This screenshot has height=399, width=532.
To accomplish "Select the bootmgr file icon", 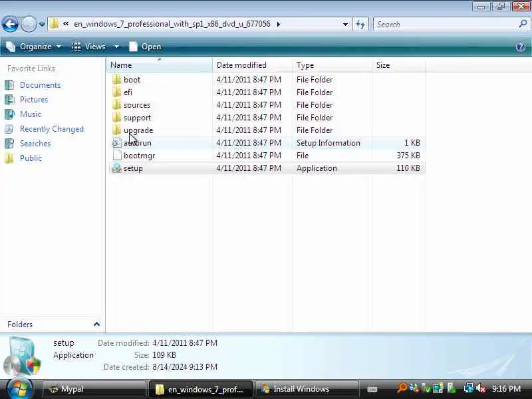I will (117, 156).
